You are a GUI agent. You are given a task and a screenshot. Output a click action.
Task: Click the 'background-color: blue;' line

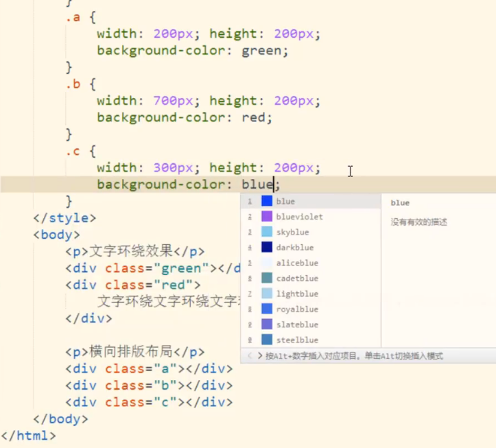(189, 185)
